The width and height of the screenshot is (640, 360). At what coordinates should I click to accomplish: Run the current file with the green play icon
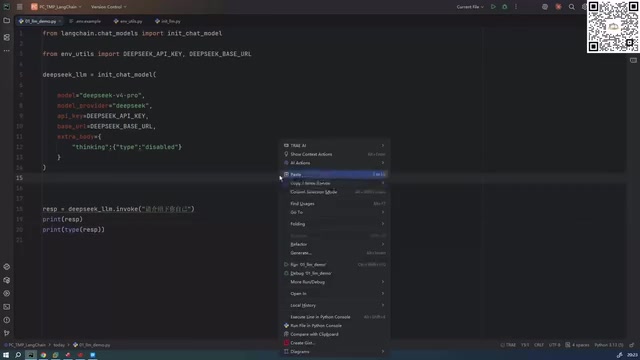(x=493, y=7)
